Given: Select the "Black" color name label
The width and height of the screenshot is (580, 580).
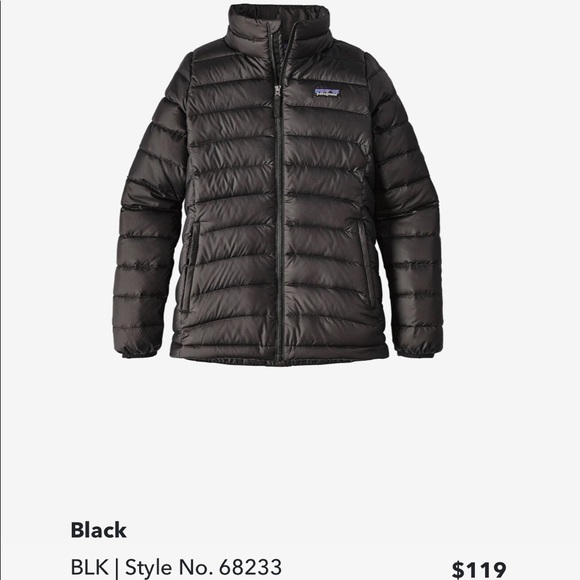Looking at the screenshot, I should [x=98, y=530].
